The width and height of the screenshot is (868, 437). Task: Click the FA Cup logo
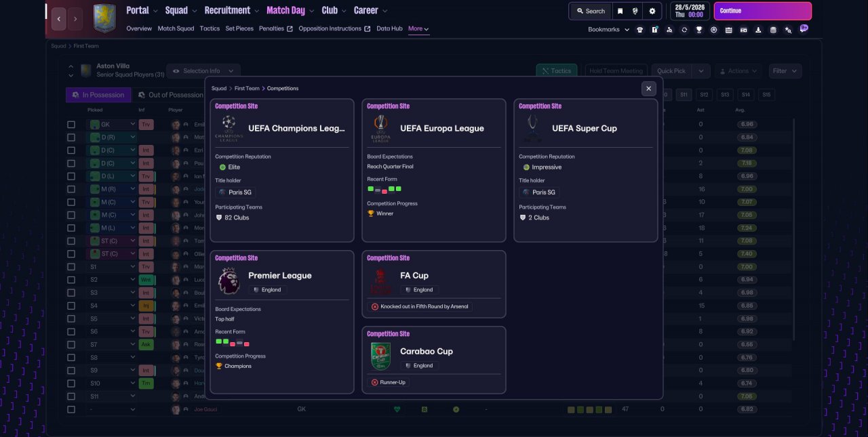tap(380, 280)
